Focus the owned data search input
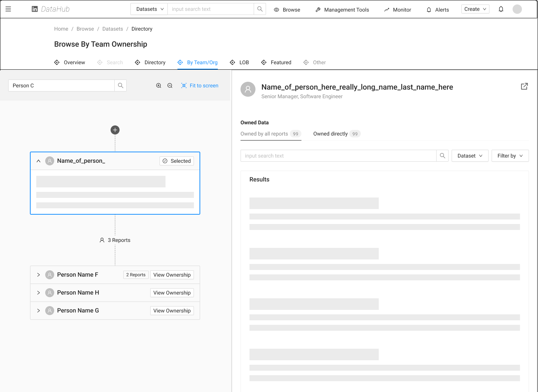The width and height of the screenshot is (538, 392). point(338,156)
